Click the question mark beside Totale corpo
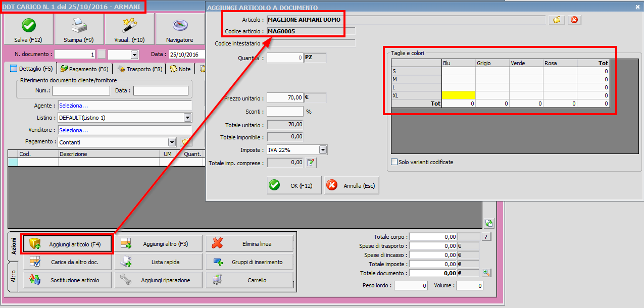This screenshot has height=308, width=644. click(486, 236)
